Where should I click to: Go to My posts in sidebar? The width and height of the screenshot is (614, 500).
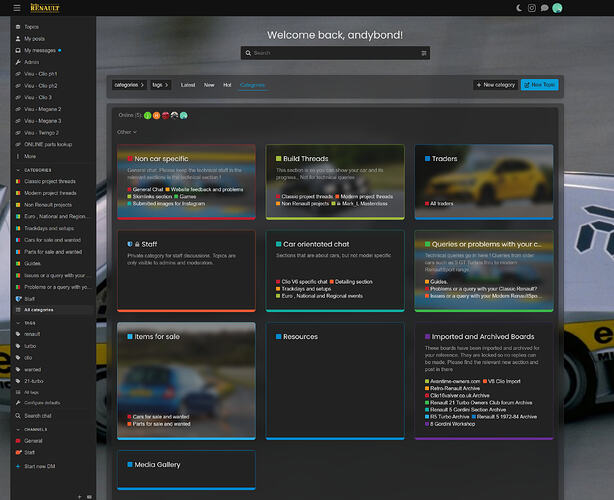(x=34, y=39)
